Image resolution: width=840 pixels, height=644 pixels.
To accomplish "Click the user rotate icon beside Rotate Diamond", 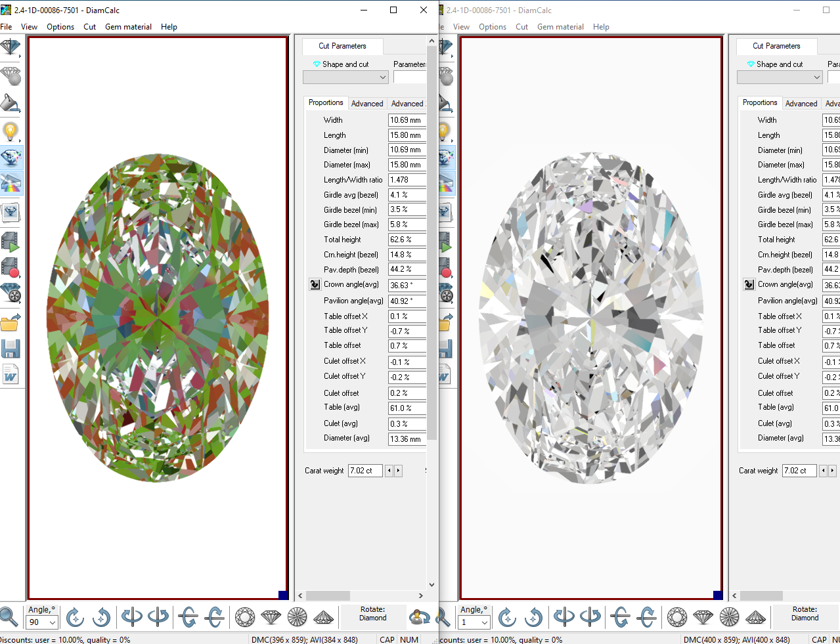I will [419, 617].
